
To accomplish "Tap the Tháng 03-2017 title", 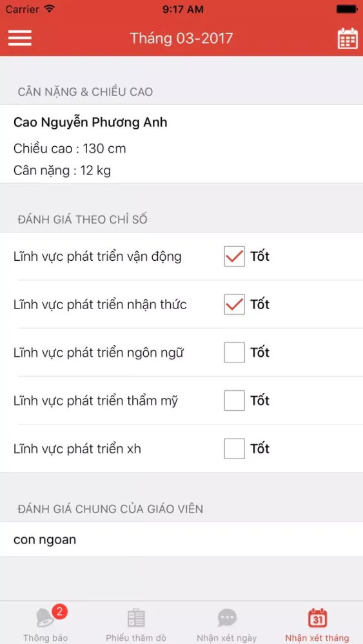I will 181,39.
